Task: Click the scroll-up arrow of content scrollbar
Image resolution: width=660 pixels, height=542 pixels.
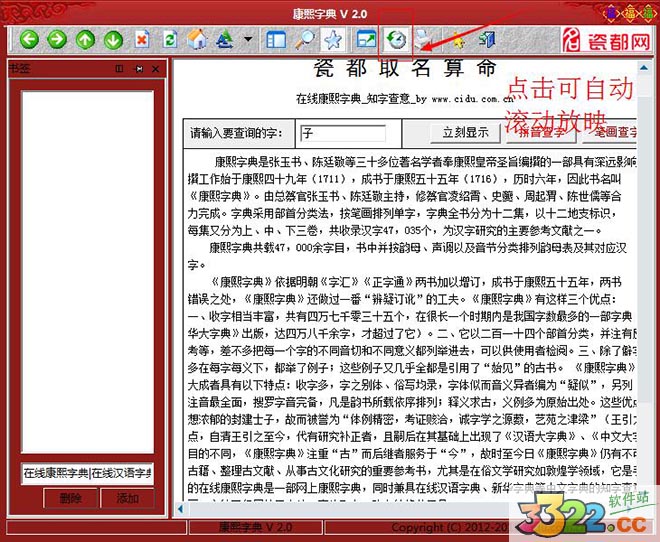Action: coord(644,67)
